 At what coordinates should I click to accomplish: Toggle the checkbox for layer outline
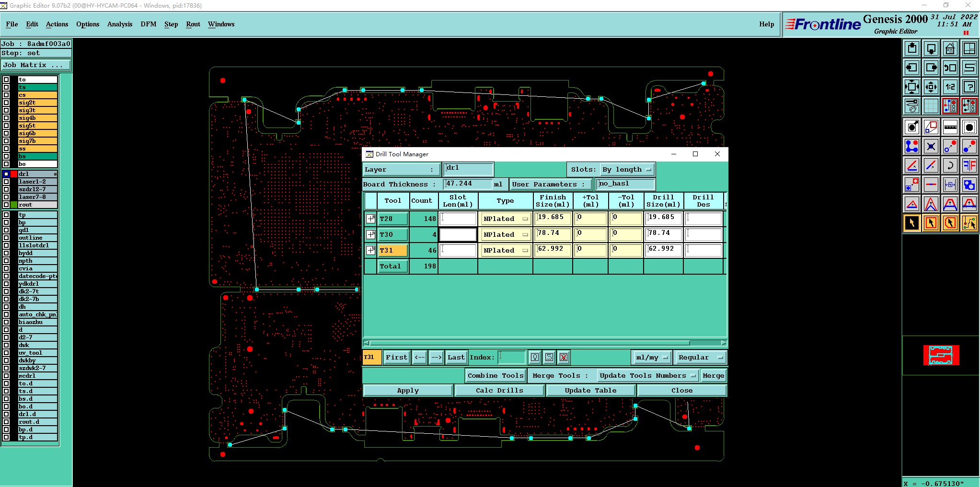(x=6, y=238)
